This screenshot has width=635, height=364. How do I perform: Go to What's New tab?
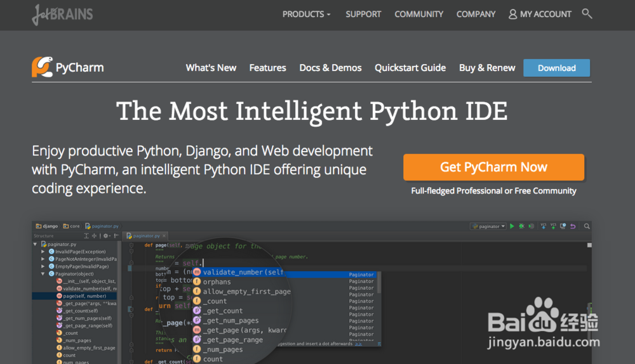pyautogui.click(x=211, y=68)
